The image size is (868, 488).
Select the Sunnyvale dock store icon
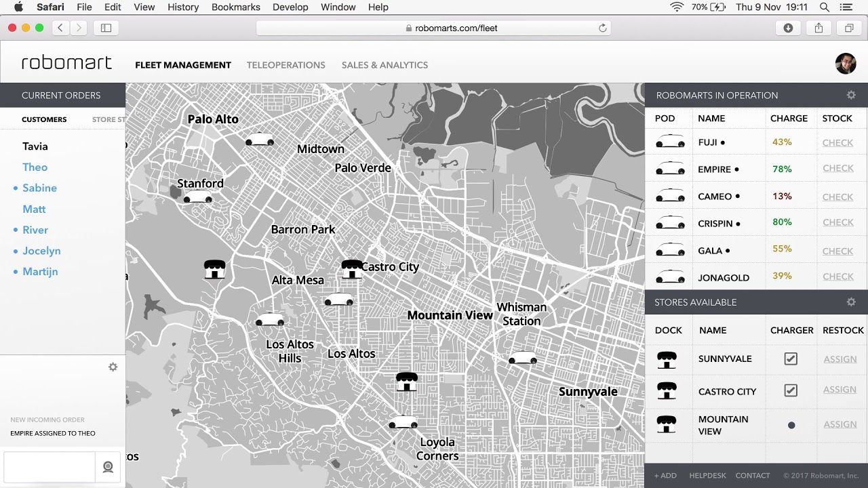pyautogui.click(x=667, y=359)
